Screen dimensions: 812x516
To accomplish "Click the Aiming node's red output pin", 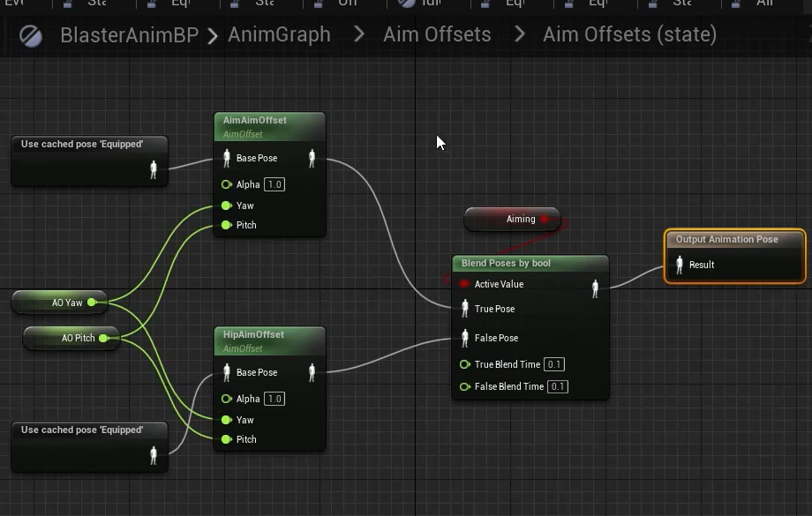I will click(x=545, y=219).
